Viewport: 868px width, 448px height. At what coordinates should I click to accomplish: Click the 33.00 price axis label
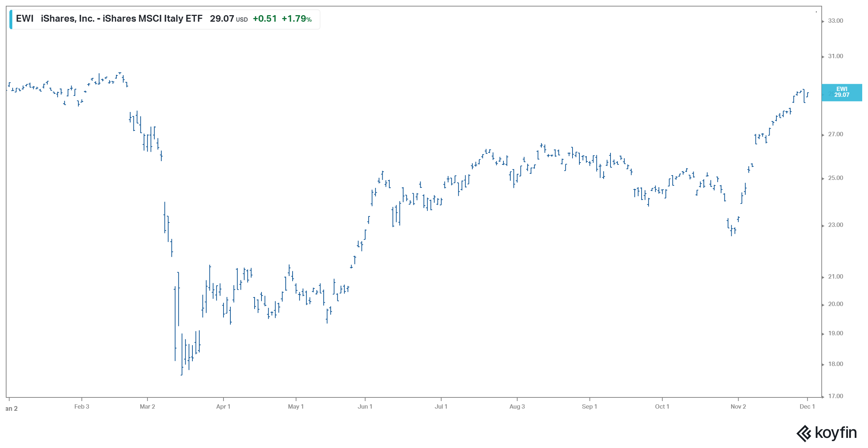pyautogui.click(x=835, y=21)
